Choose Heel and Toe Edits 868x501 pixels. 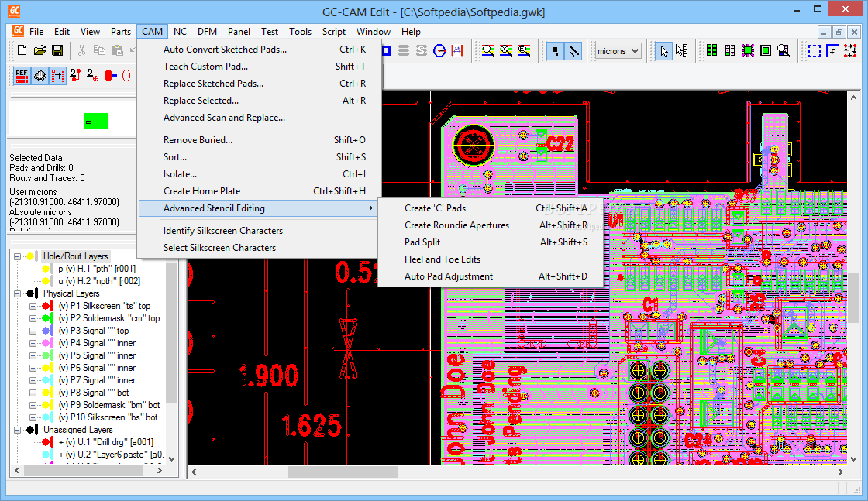click(491, 259)
